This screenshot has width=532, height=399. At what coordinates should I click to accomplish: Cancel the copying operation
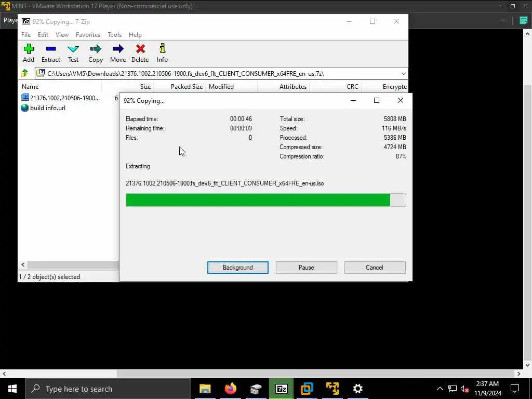375,268
